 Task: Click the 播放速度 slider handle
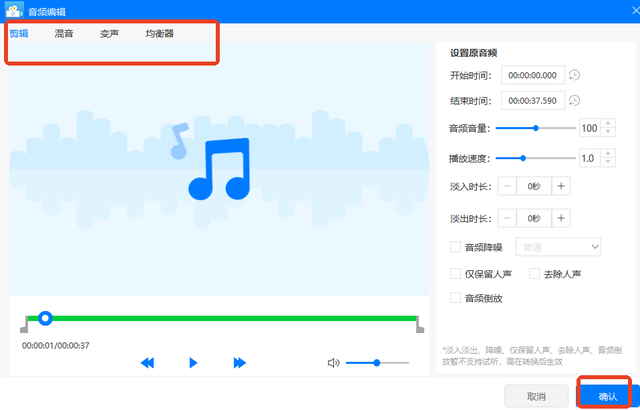pyautogui.click(x=523, y=158)
